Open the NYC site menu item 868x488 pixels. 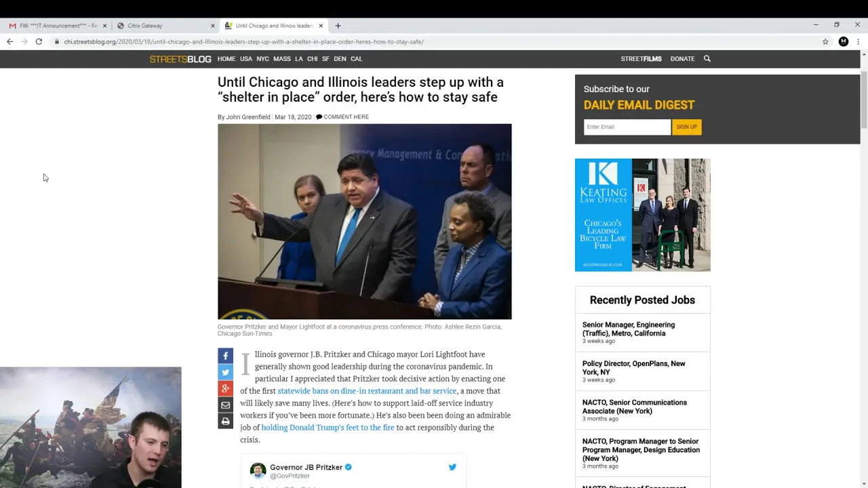[x=262, y=59]
